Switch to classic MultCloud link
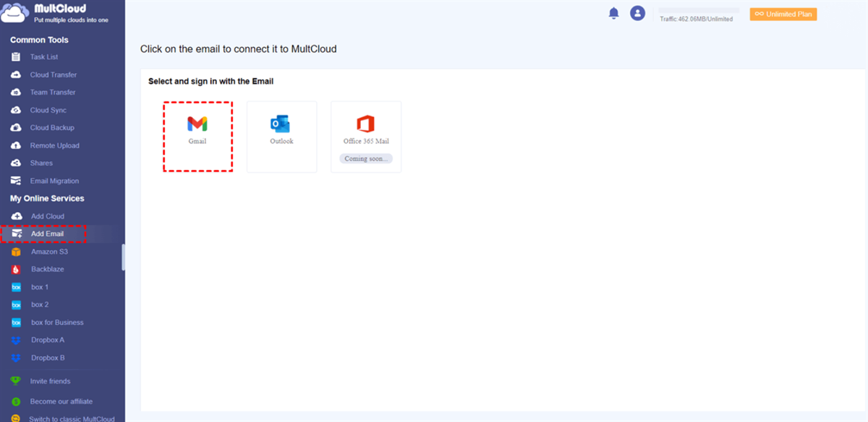The image size is (868, 422). pos(72,418)
